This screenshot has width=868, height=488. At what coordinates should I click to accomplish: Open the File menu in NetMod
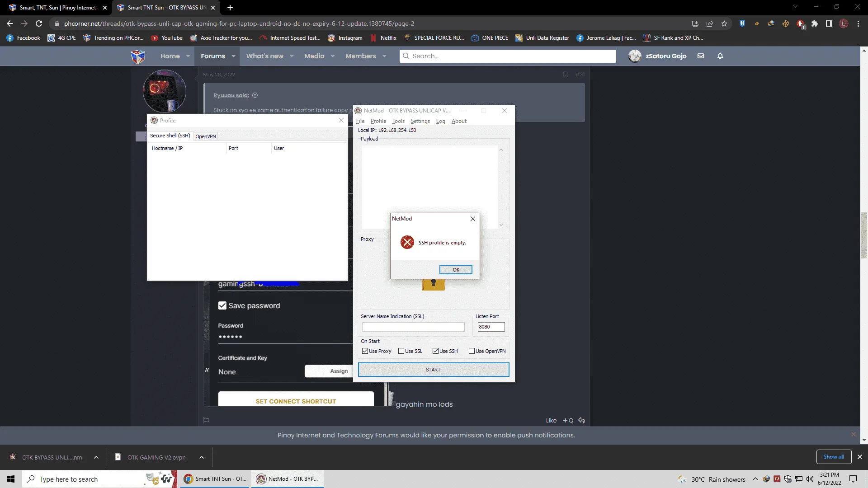pos(360,121)
